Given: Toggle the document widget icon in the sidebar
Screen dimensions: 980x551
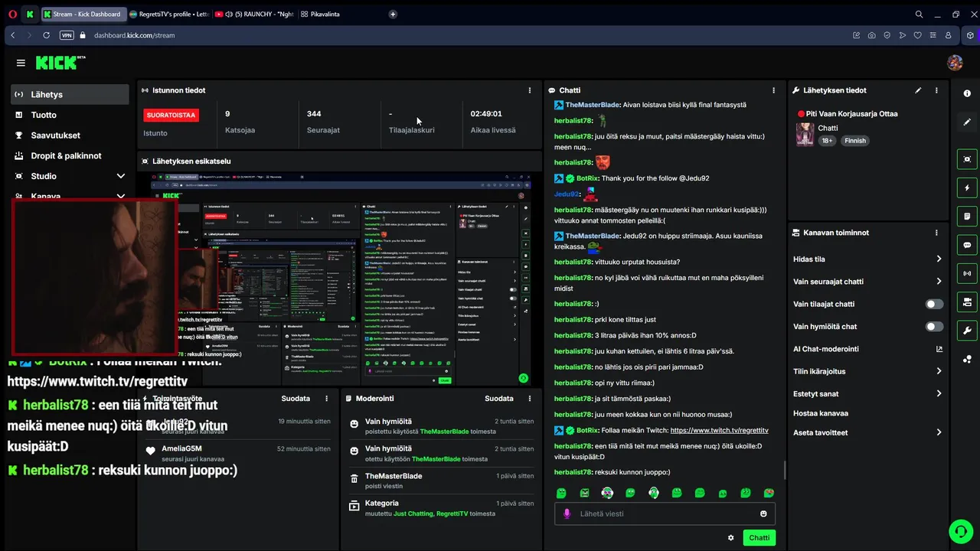Looking at the screenshot, I should tap(967, 217).
